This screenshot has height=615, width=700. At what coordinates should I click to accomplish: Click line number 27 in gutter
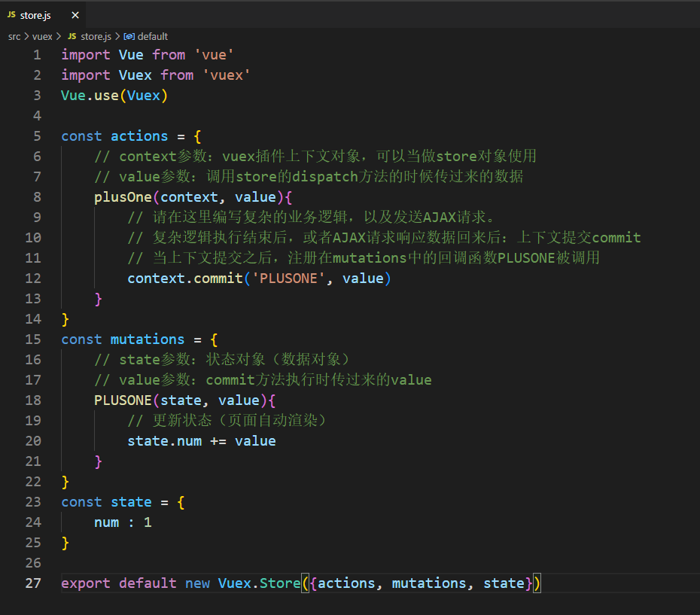(x=33, y=583)
